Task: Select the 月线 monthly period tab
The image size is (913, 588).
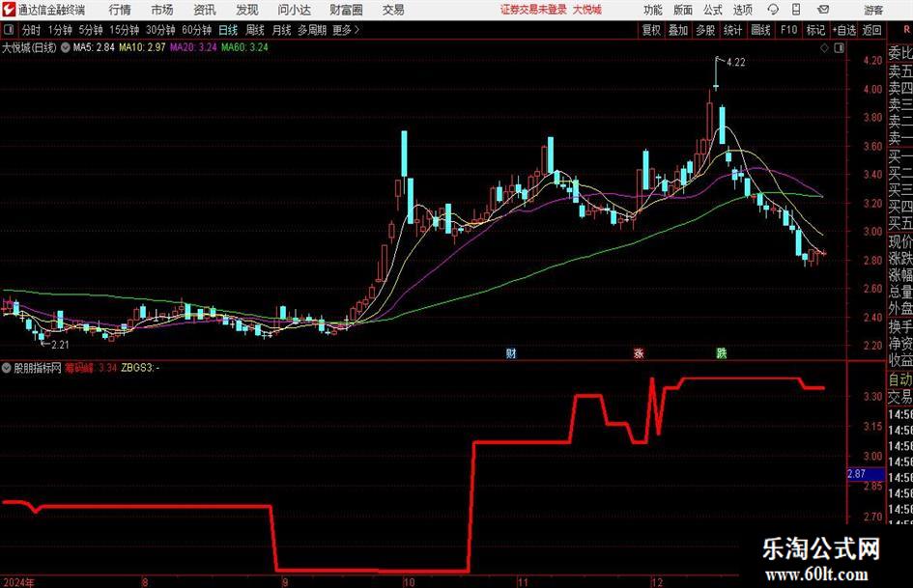Action: [282, 30]
